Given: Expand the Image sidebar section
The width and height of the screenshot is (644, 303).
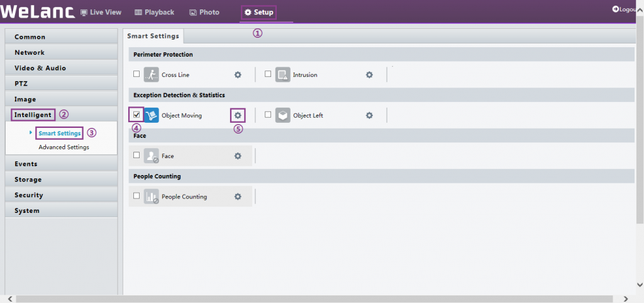Looking at the screenshot, I should (x=61, y=100).
